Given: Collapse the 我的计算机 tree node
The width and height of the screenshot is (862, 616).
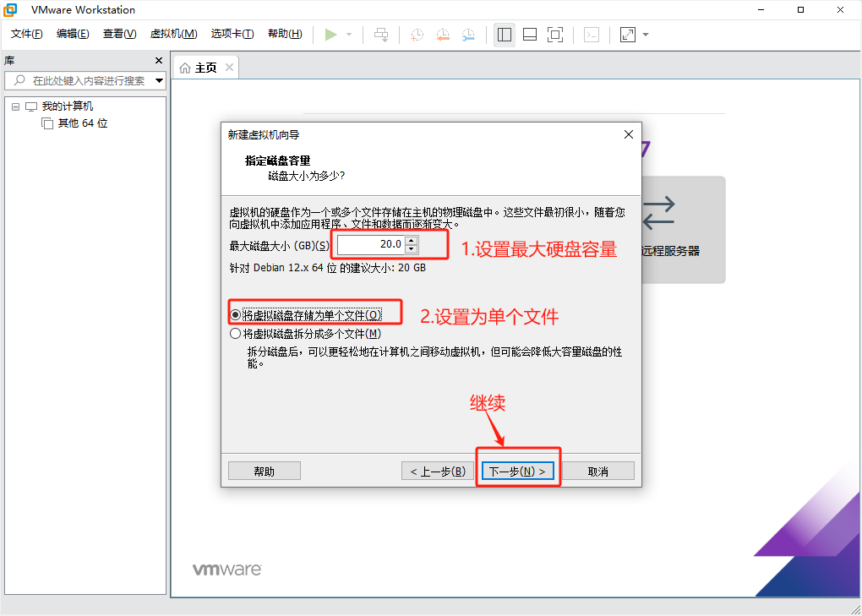Looking at the screenshot, I should point(15,106).
